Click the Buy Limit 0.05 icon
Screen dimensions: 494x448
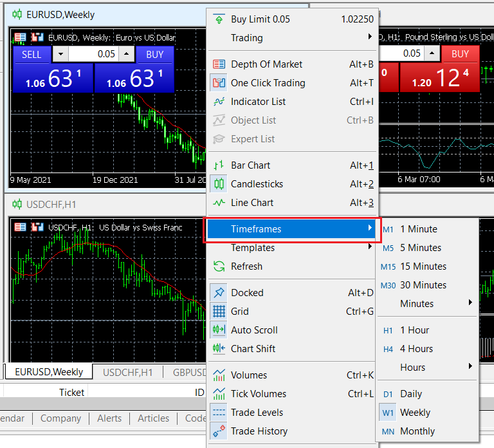[219, 19]
